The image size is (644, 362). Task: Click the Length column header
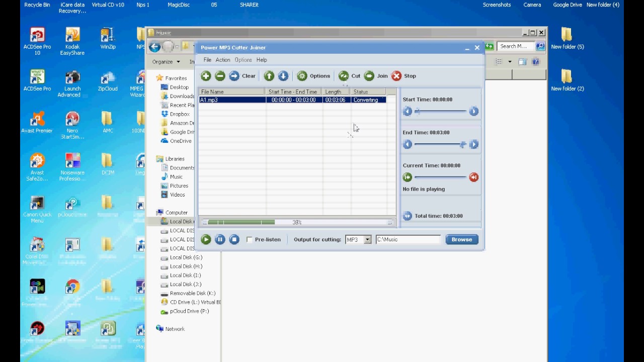(337, 92)
